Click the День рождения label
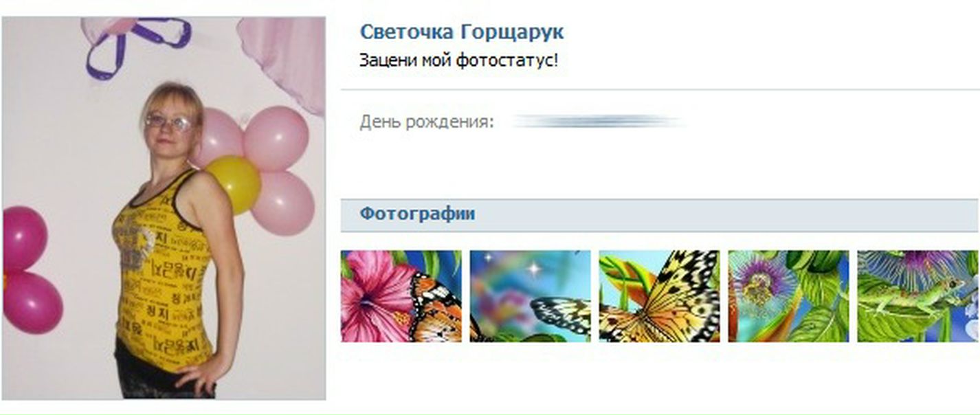 tap(426, 123)
